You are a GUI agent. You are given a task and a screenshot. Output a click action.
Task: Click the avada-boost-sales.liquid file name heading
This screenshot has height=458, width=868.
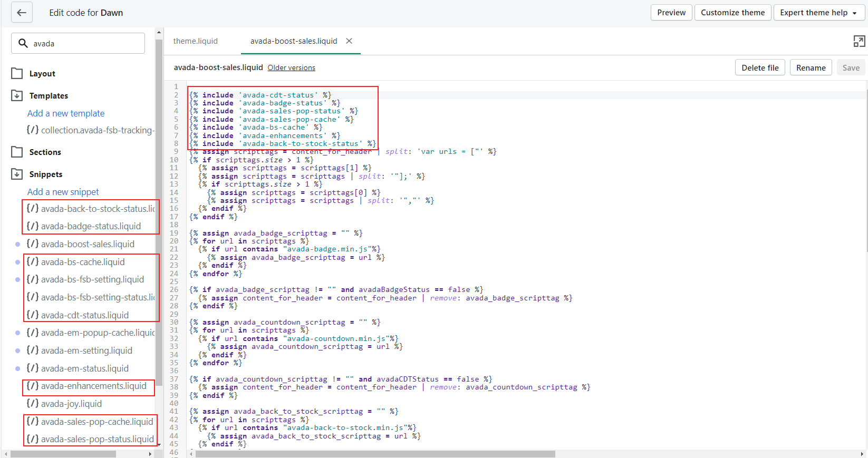point(218,67)
